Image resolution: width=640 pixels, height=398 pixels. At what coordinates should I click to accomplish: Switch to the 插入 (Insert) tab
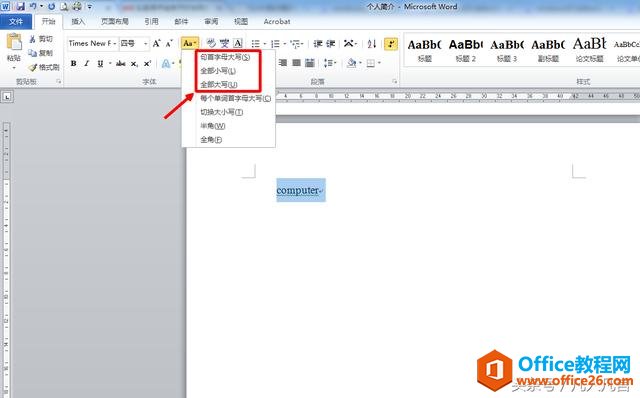click(78, 22)
